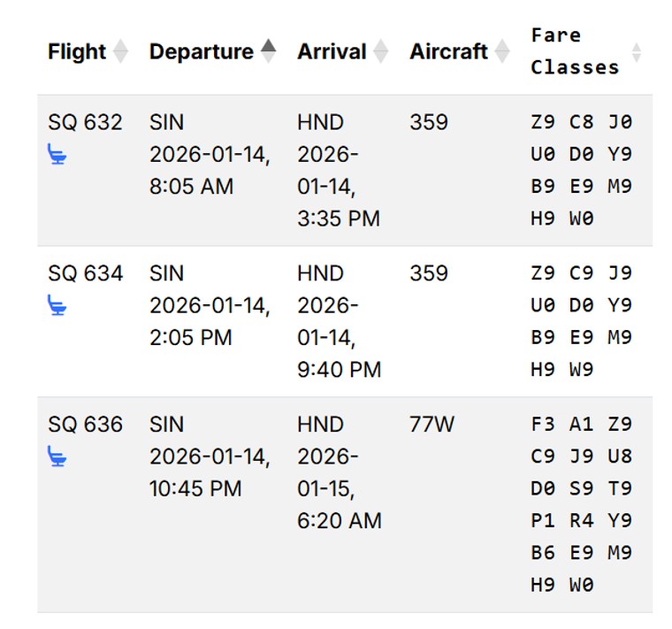This screenshot has height=629, width=672.
Task: Click the Arrival column header
Action: pos(331,52)
